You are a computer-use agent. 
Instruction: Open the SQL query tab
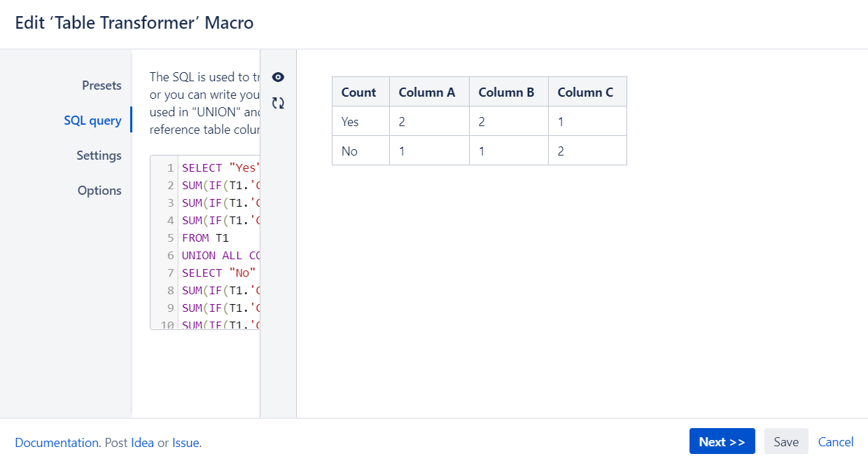click(93, 120)
